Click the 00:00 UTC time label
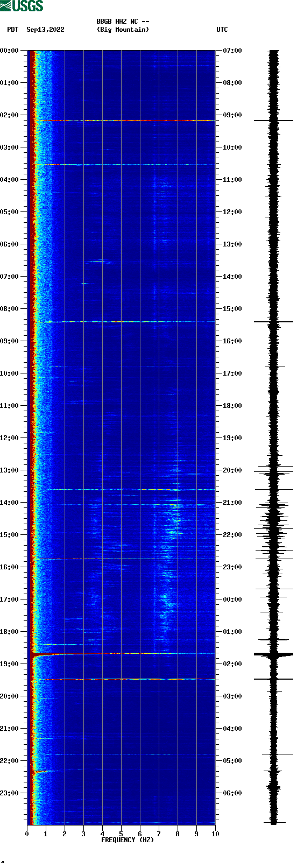 232,599
